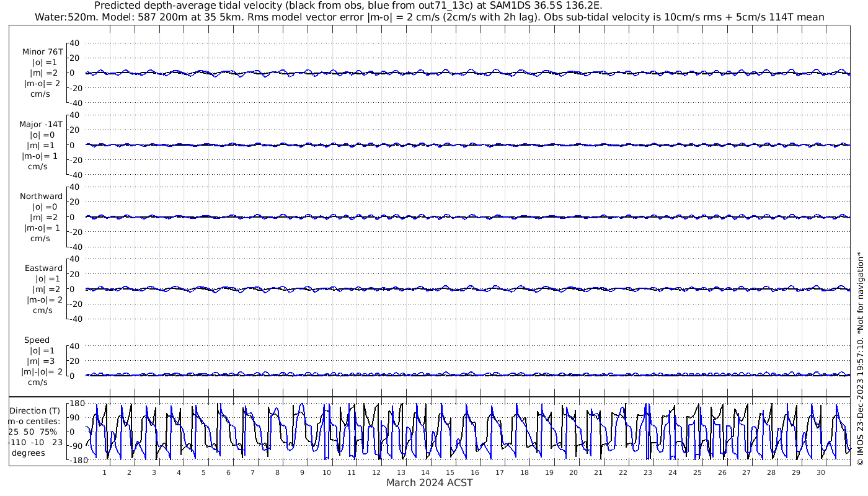Click the IMOS copyright notice on the right
This screenshot has height=496, width=868.
coord(860,358)
